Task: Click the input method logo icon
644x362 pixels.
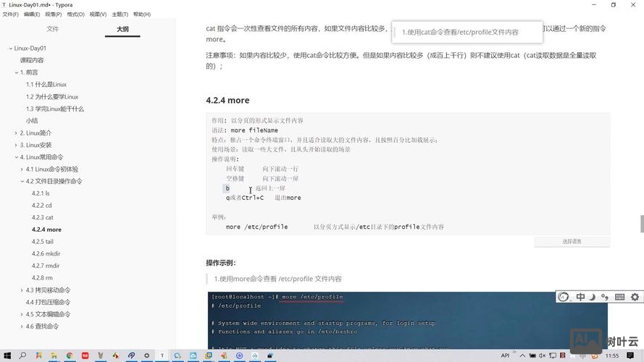Action: point(564,297)
